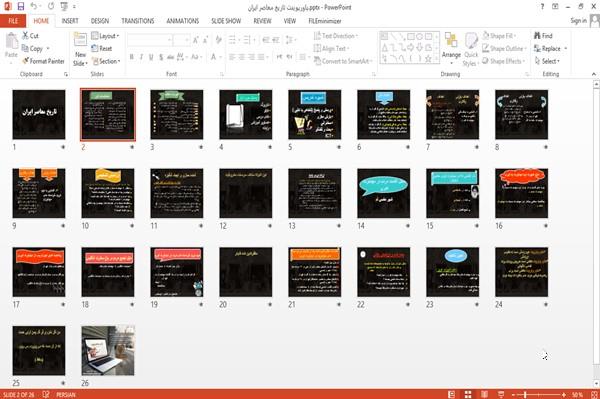
Task: Click Clear All Formatting icon
Action: click(x=218, y=40)
